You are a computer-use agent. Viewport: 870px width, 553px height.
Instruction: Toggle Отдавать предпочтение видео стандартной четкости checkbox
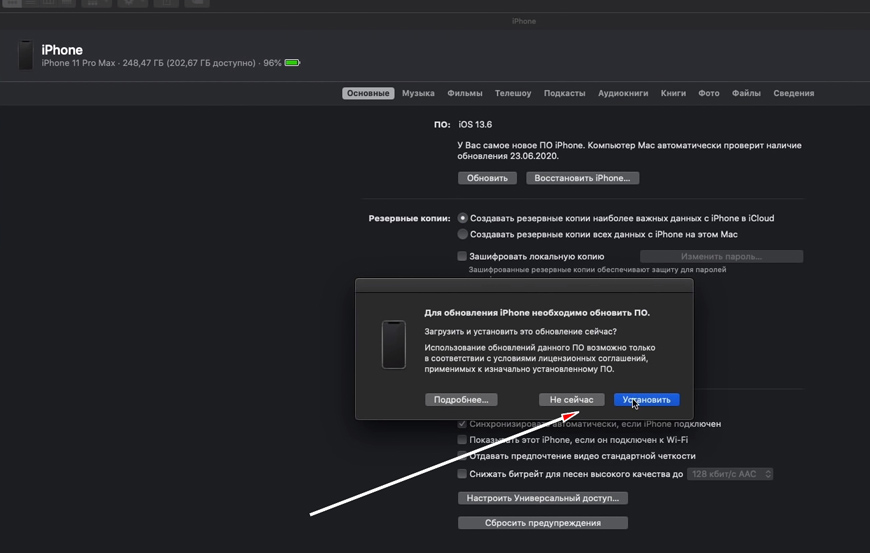(462, 456)
